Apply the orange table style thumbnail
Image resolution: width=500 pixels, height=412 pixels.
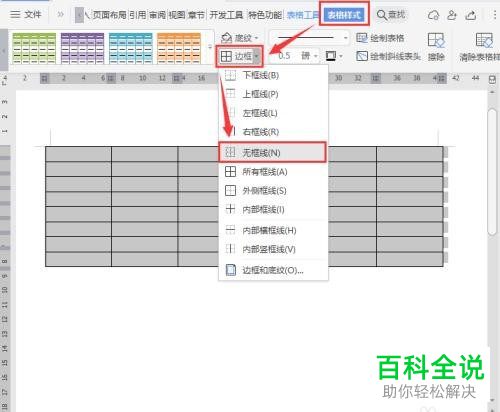(179, 48)
